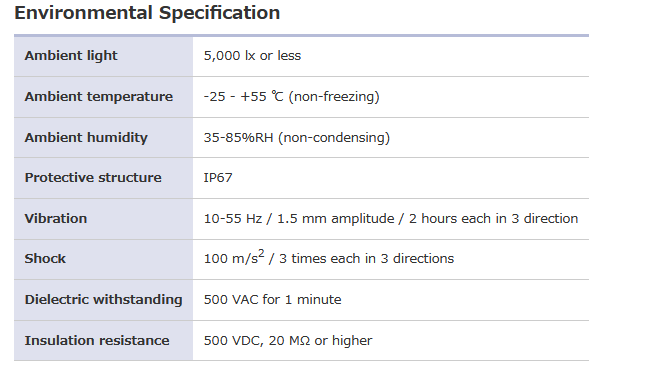Click the 5,000 lx or less value
Image resolution: width=668 pixels, height=388 pixels.
pyautogui.click(x=252, y=56)
